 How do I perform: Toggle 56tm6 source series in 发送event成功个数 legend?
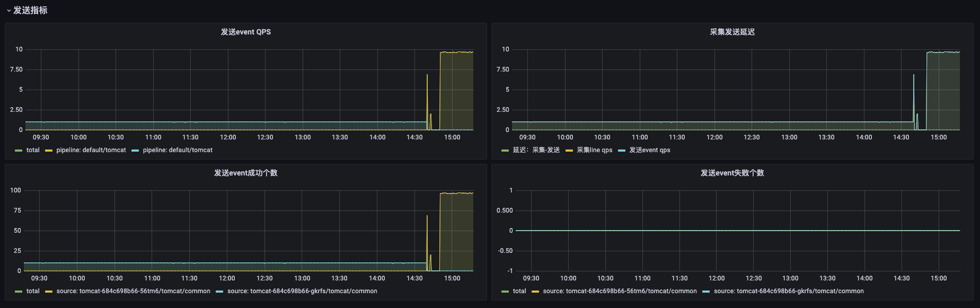click(x=133, y=291)
